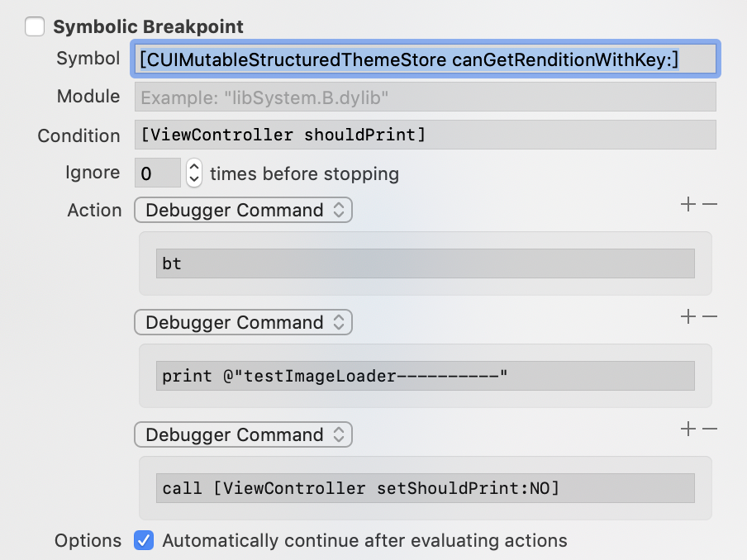Viewport: 747px width, 560px height.
Task: Edit the print testImageLoader command field
Action: pos(426,377)
